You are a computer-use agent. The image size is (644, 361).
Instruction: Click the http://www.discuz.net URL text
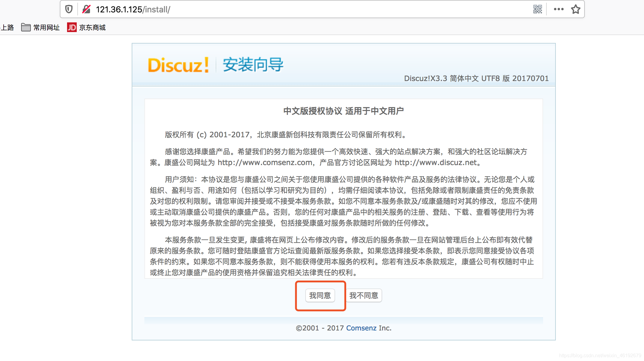[x=435, y=163]
